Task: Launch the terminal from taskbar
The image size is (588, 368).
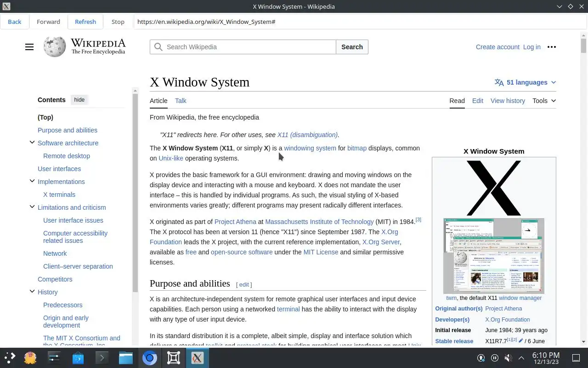Action: pyautogui.click(x=102, y=357)
